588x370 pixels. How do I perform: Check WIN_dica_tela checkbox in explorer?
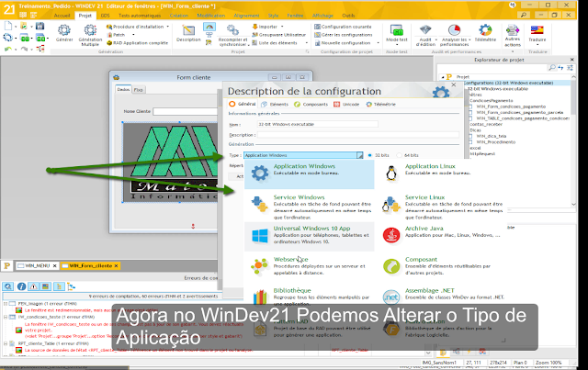471,137
